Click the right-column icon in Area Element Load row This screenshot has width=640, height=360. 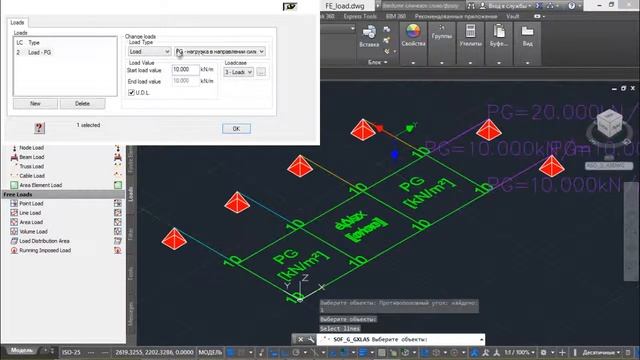pyautogui.click(x=118, y=185)
